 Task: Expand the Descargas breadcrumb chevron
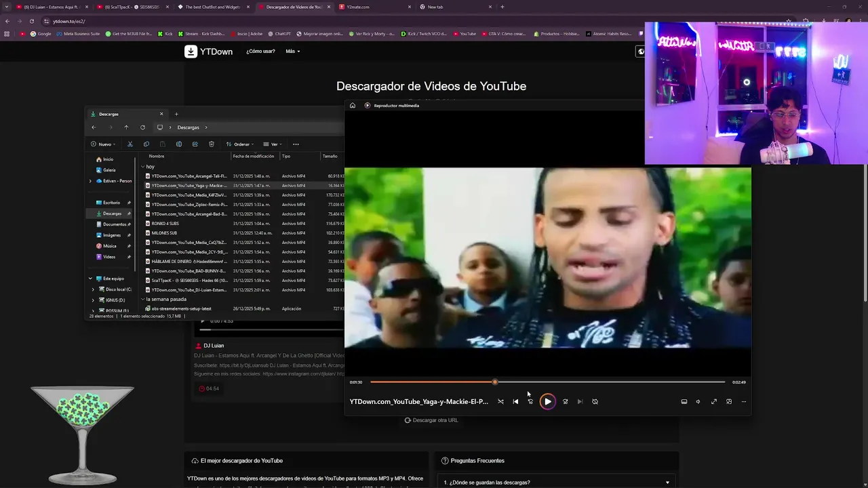coord(206,127)
